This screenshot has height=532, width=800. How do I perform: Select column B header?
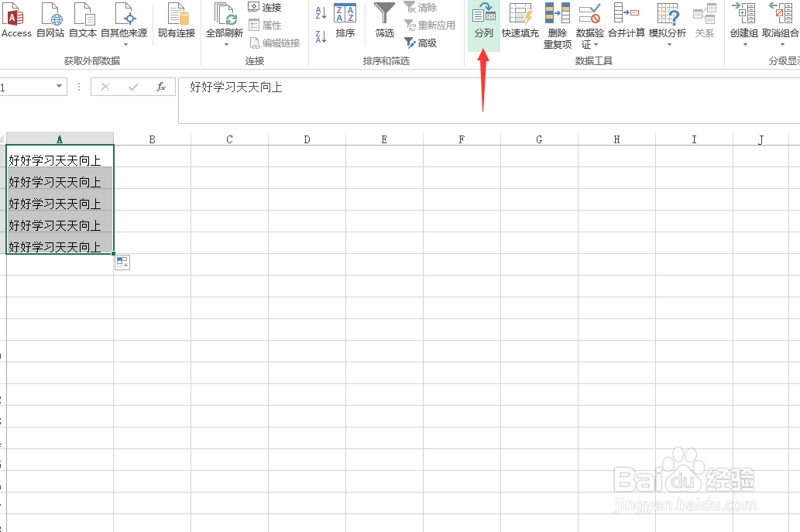pos(152,139)
